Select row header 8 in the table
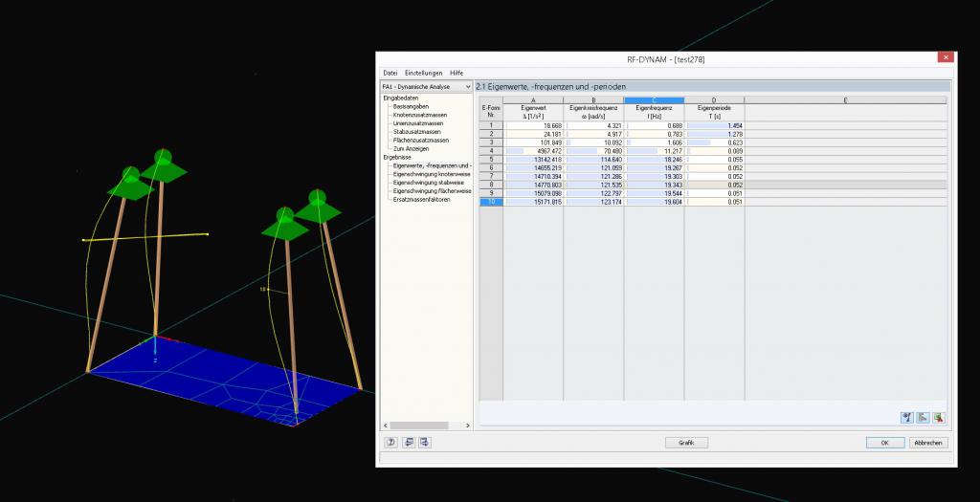This screenshot has height=502, width=980. [491, 185]
